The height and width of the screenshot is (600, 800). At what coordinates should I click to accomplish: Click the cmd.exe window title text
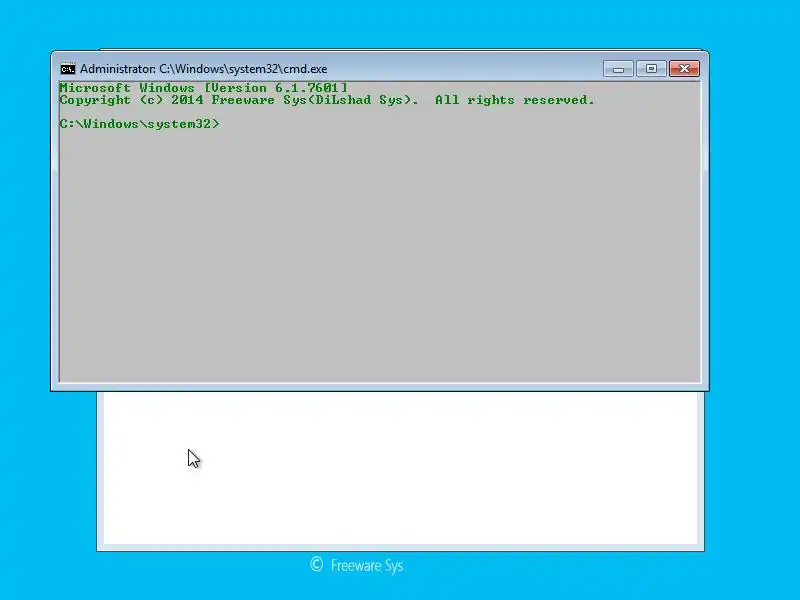point(204,69)
